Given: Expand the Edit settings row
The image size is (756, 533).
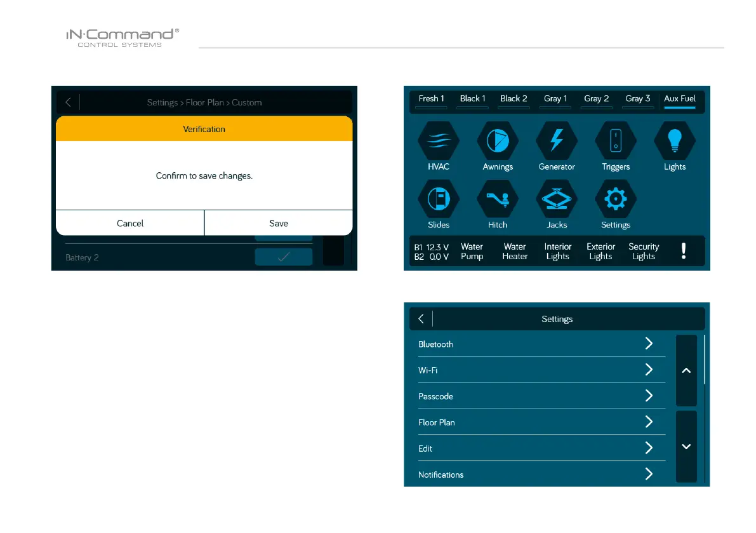Looking at the screenshot, I should pyautogui.click(x=542, y=448).
